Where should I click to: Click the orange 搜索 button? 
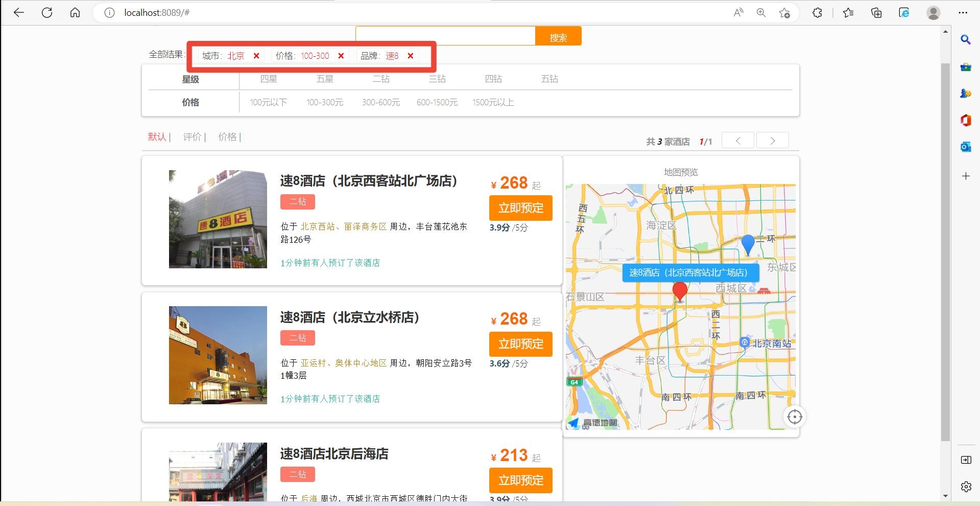pos(558,37)
